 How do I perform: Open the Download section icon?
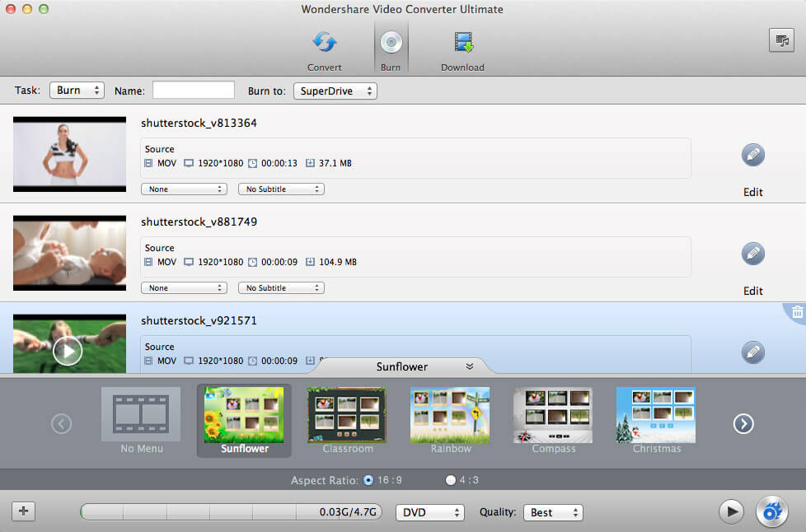[462, 44]
